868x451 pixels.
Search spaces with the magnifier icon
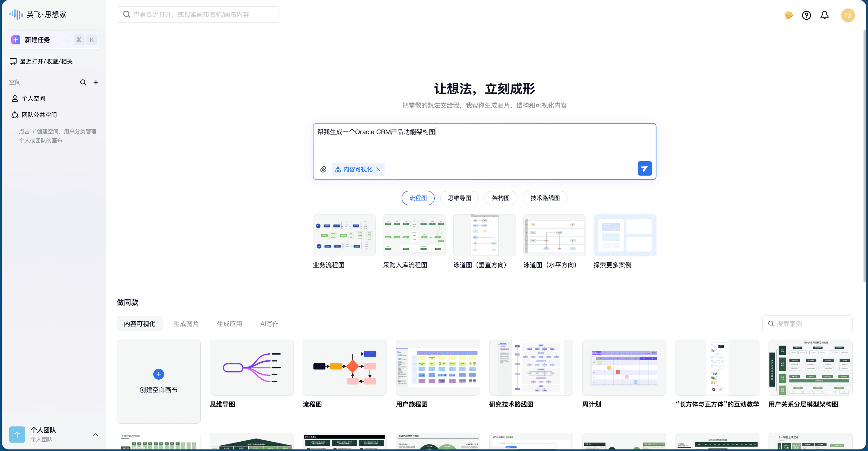pyautogui.click(x=83, y=82)
